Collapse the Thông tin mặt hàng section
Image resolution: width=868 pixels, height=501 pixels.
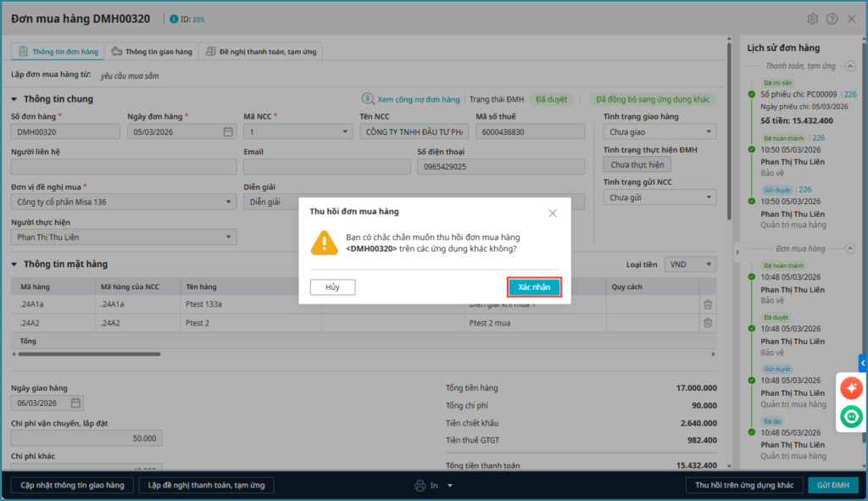[14, 264]
